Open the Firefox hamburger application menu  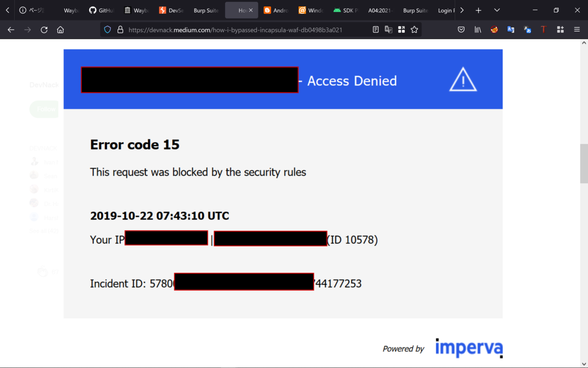577,30
